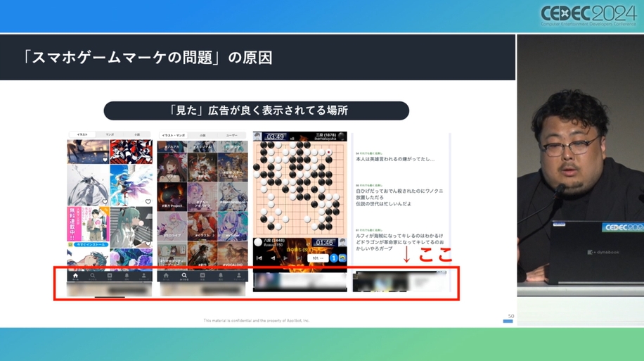Tap the 01:46 timer on the Go screen
Viewport: 644px width, 361px height.
pos(324,242)
